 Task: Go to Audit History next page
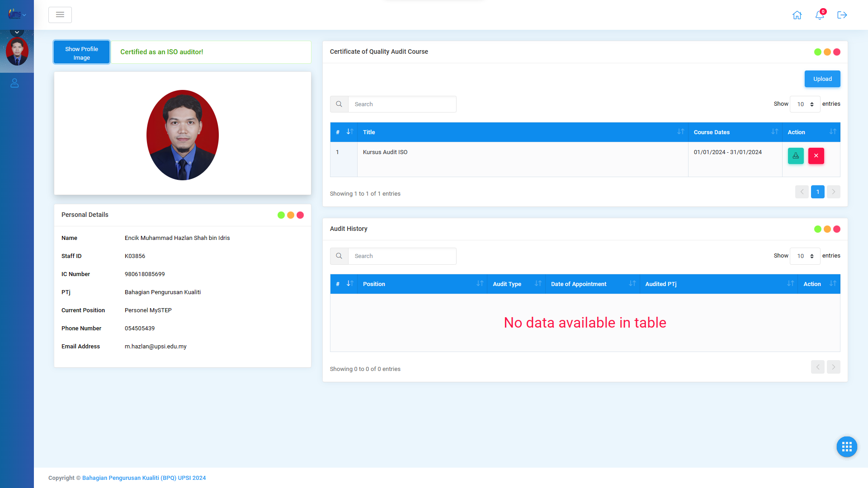(834, 367)
